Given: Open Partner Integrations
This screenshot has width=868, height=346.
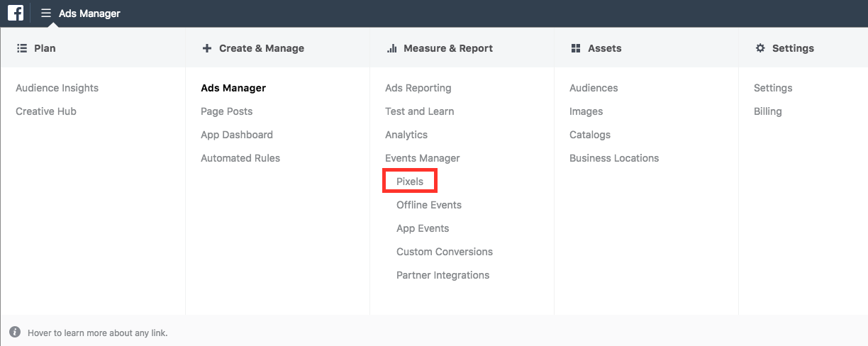Looking at the screenshot, I should 443,275.
